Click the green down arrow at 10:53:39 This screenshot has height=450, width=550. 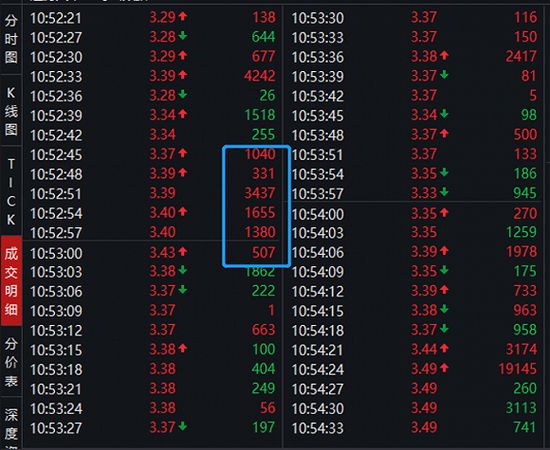[444, 75]
